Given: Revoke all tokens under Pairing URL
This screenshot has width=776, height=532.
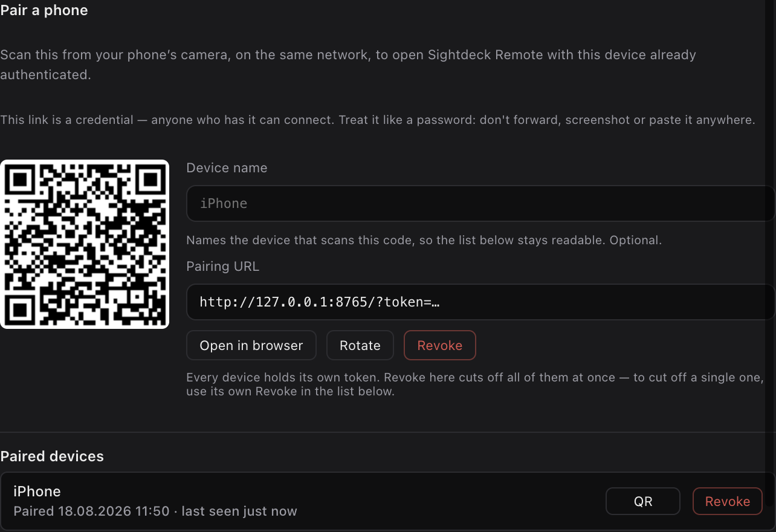Looking at the screenshot, I should (x=440, y=345).
